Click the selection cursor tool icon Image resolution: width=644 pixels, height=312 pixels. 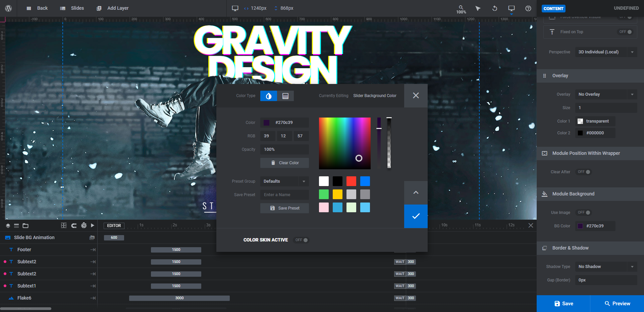[x=478, y=8]
